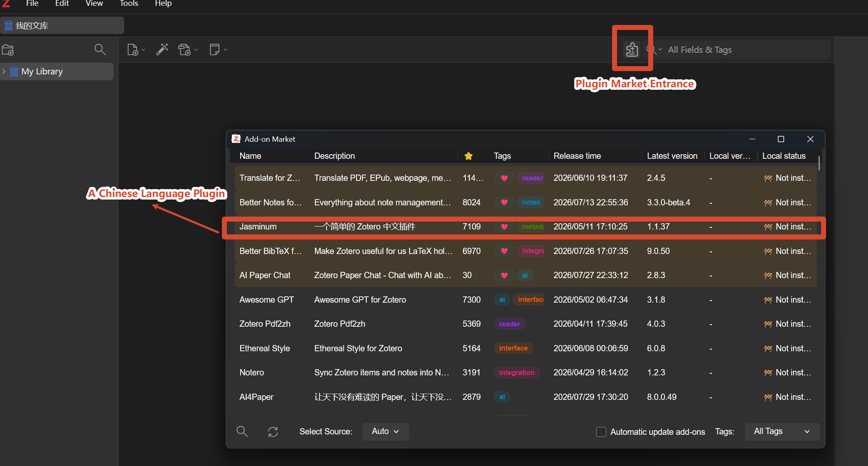Open the All Tags filter dropdown
Image resolution: width=868 pixels, height=466 pixels.
pos(782,431)
